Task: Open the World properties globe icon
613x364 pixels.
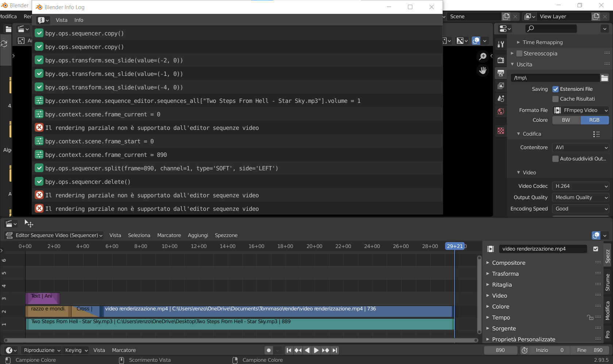Action: pyautogui.click(x=501, y=112)
